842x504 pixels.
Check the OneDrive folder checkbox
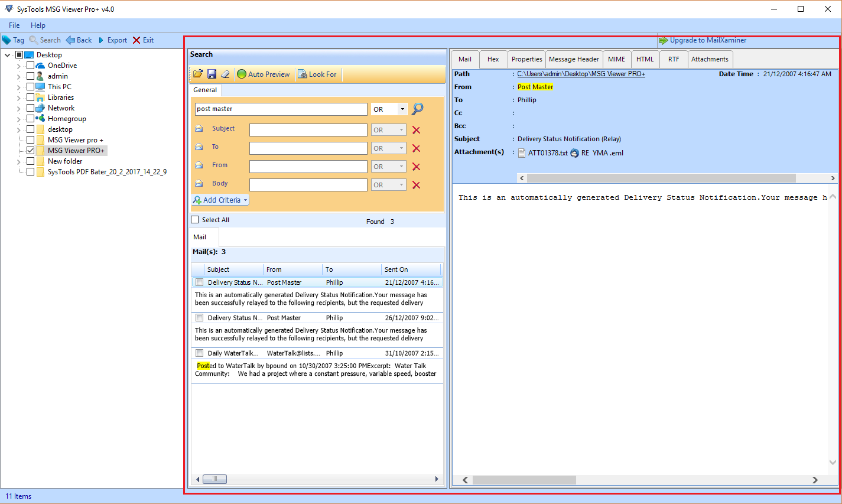pyautogui.click(x=30, y=66)
